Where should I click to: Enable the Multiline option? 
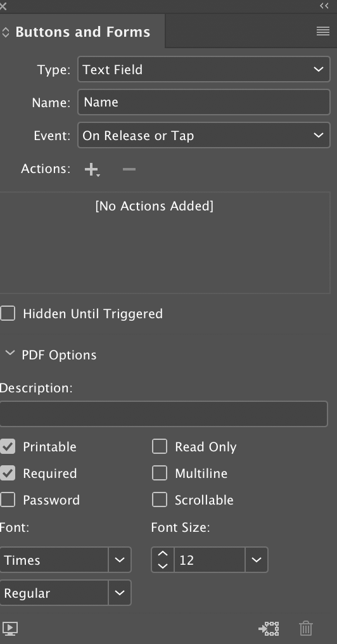(x=159, y=473)
